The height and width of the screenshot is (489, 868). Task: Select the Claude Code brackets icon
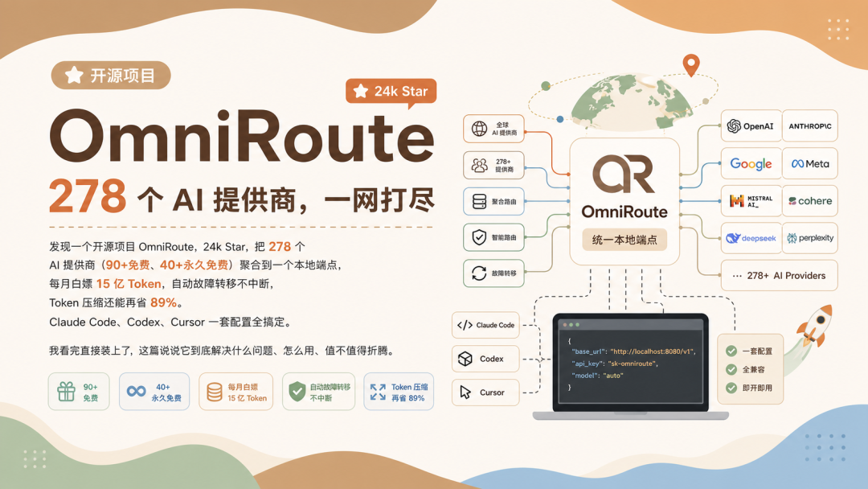click(465, 325)
